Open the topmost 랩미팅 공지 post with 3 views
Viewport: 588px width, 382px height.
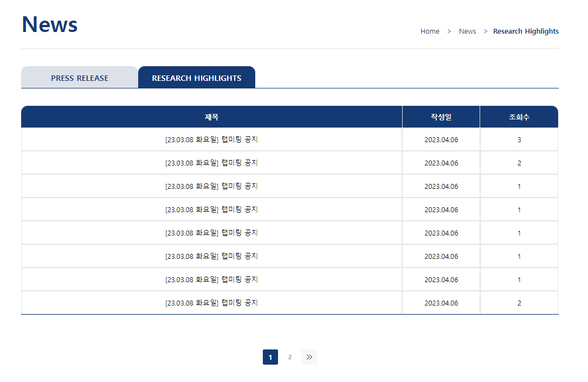(x=211, y=139)
